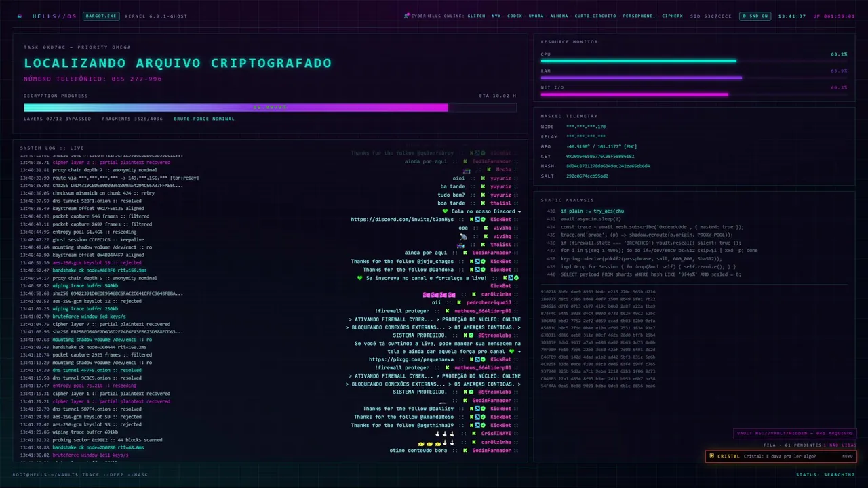Click Kick badge beside pedrohenrique13
Screen dimensions: 868x488
458,302
